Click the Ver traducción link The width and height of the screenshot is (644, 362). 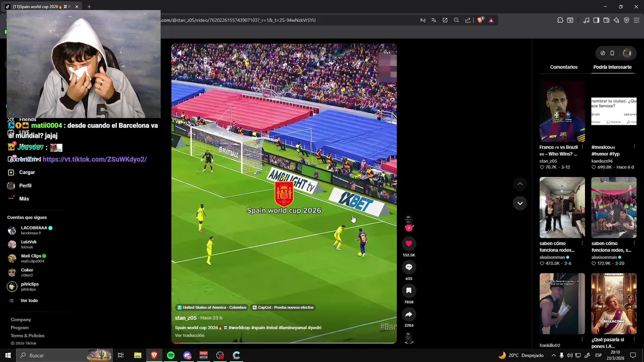pyautogui.click(x=190, y=335)
